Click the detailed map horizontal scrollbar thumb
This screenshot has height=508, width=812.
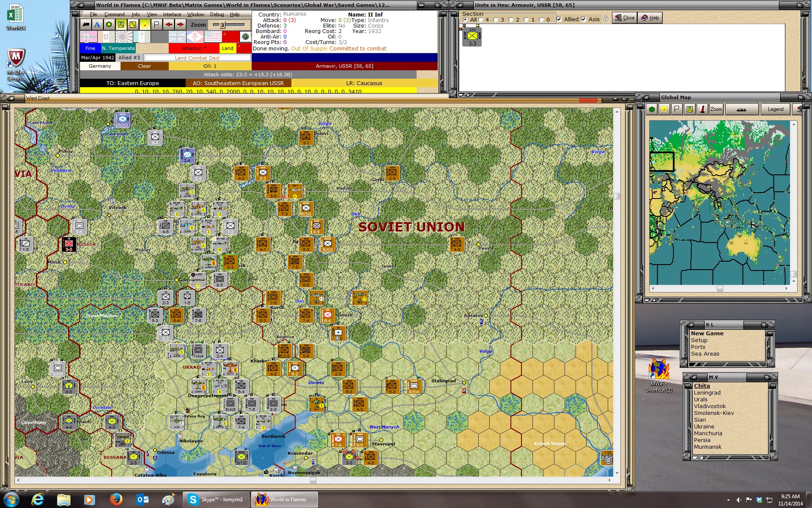pyautogui.click(x=313, y=480)
